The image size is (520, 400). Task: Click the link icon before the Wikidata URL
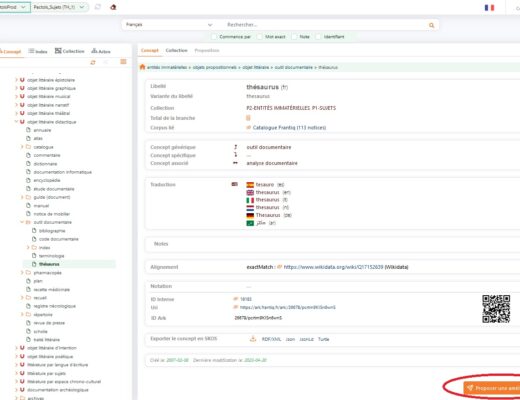tap(280, 267)
